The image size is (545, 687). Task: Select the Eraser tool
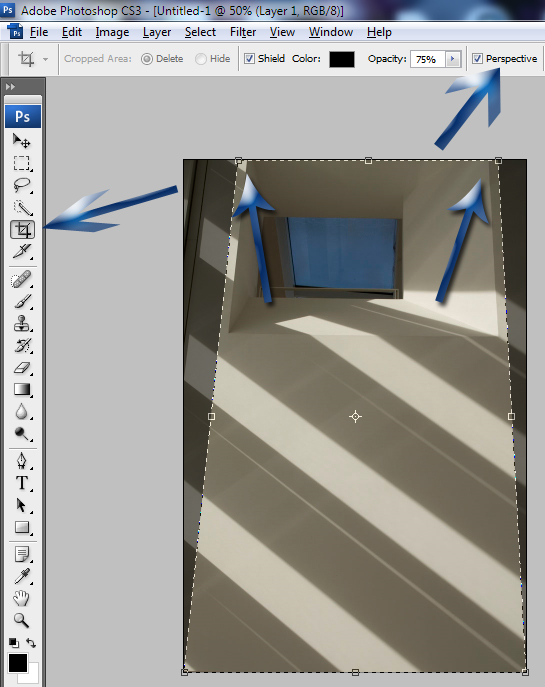[x=21, y=368]
